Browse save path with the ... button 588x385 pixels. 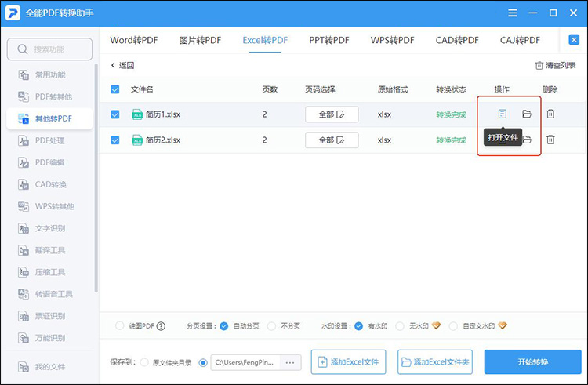(x=290, y=362)
